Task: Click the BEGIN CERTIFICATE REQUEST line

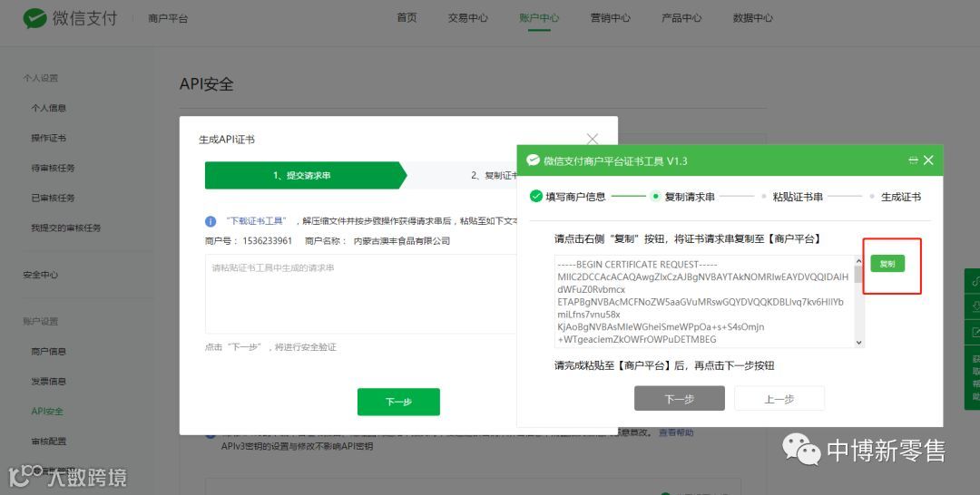Action: coord(638,265)
